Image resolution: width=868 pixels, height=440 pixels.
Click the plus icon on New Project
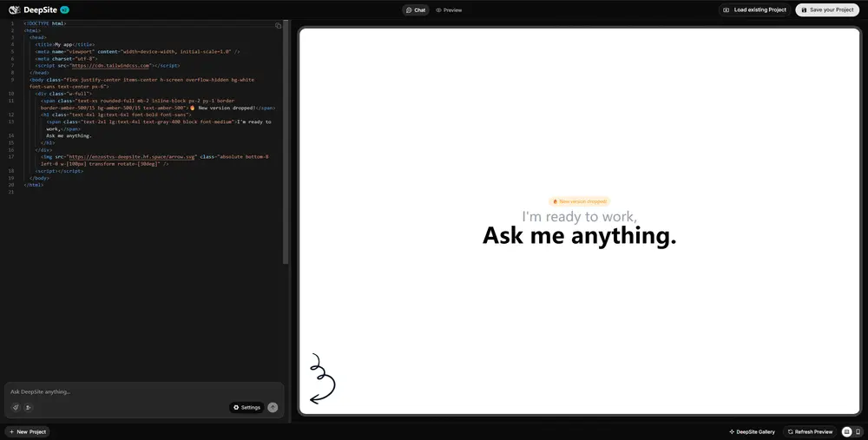pos(11,431)
